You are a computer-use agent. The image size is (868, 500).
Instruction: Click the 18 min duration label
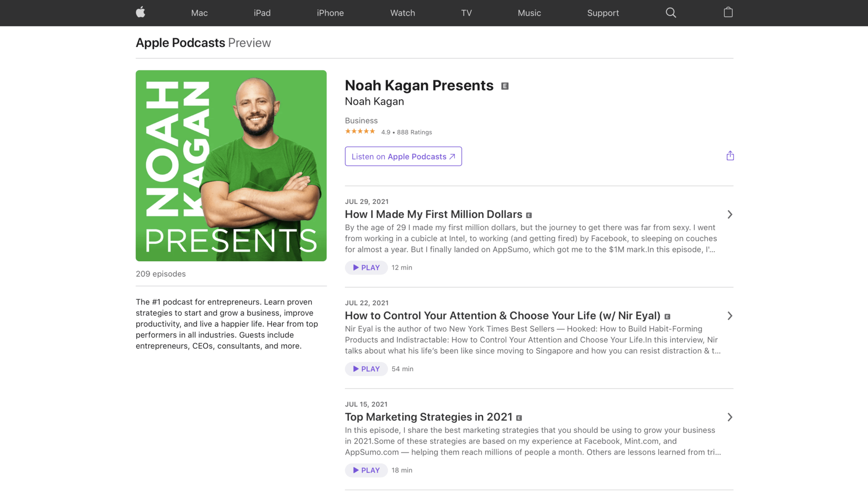(x=402, y=470)
